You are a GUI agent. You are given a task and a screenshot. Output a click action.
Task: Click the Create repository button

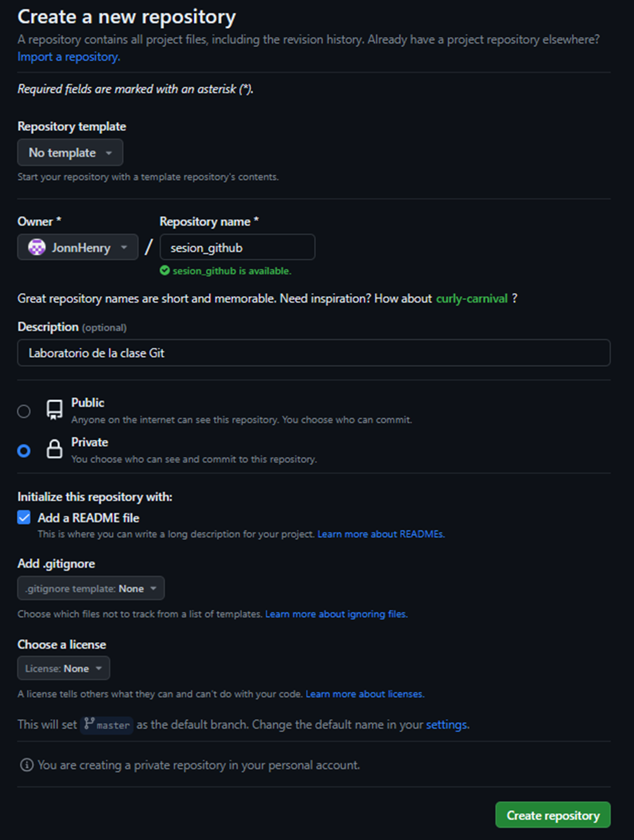pos(552,815)
